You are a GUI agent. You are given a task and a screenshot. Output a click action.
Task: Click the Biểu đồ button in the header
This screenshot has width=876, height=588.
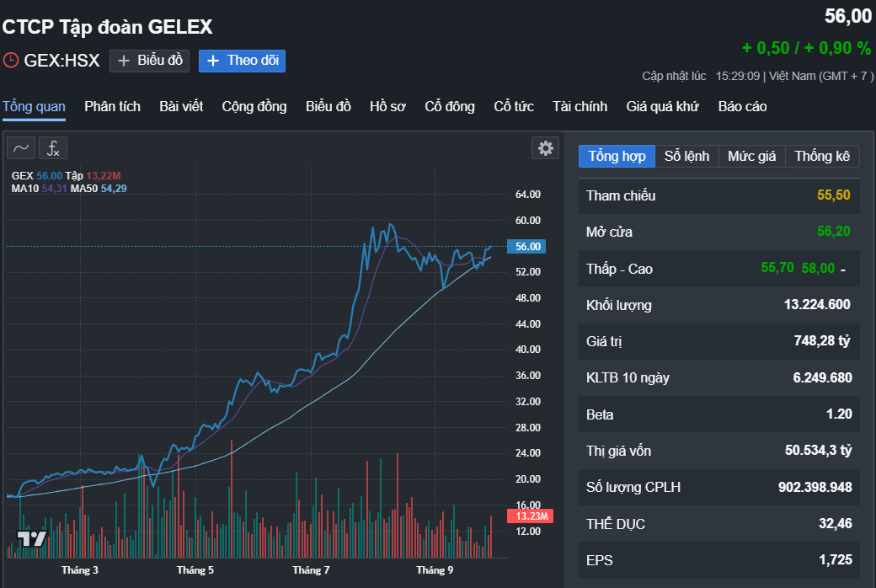[x=149, y=61]
